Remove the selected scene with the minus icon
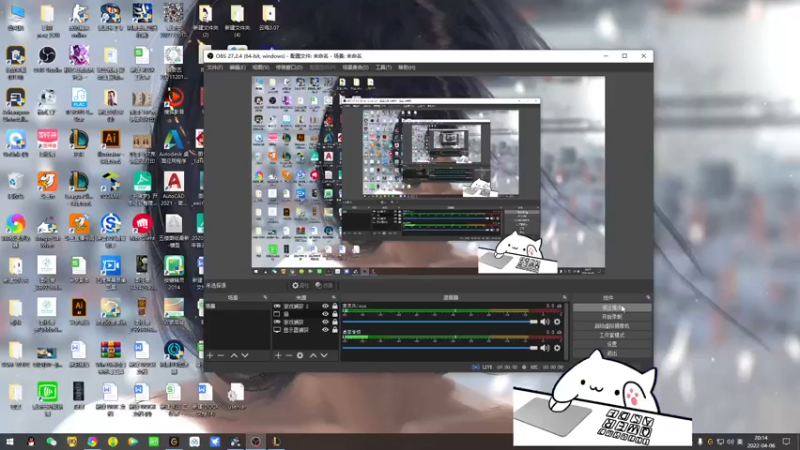This screenshot has width=800, height=450. (221, 355)
